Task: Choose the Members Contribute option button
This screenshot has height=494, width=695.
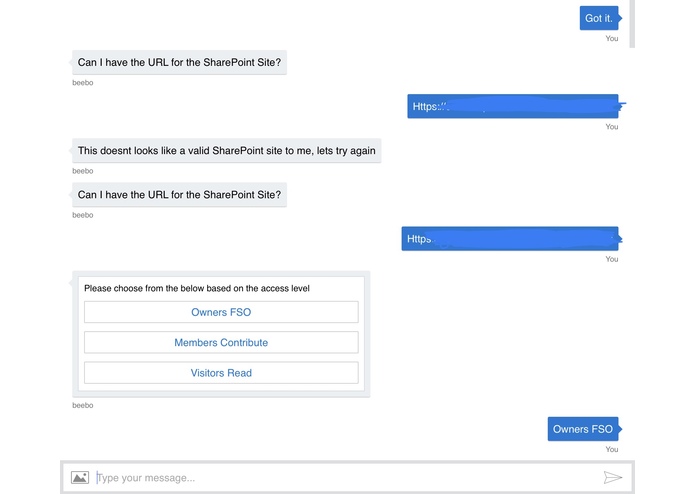Action: coord(221,342)
